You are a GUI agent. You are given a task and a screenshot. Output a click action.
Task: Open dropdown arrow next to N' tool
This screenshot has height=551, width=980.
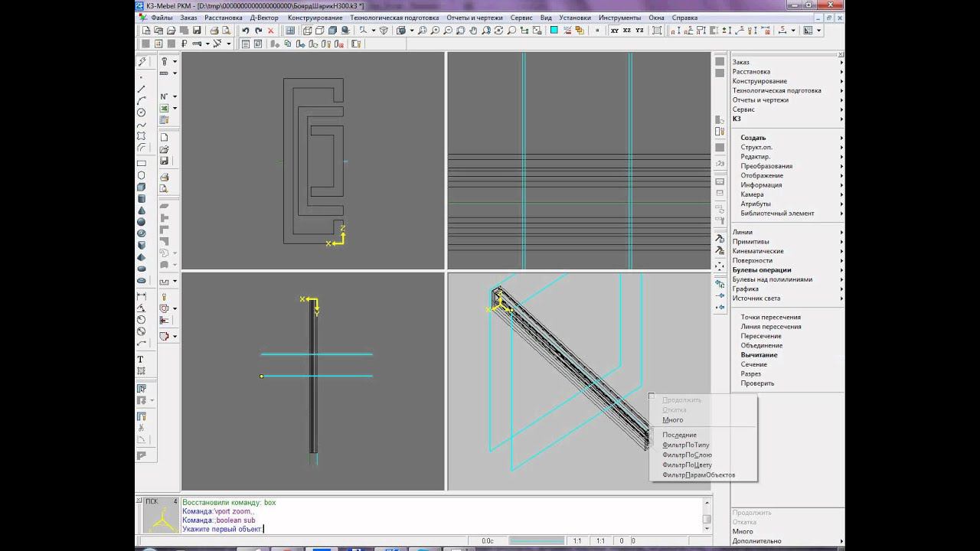pyautogui.click(x=175, y=96)
